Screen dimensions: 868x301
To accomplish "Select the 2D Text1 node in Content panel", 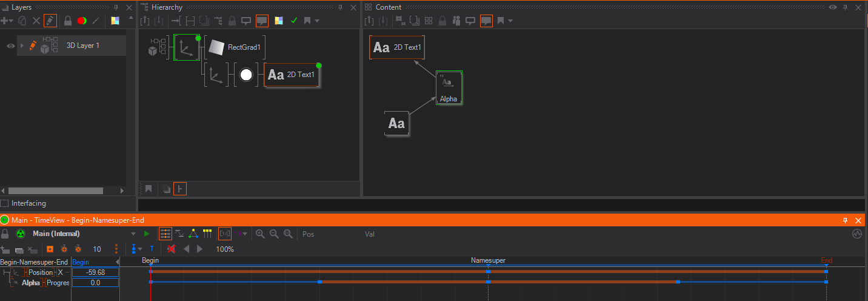I will coord(397,47).
